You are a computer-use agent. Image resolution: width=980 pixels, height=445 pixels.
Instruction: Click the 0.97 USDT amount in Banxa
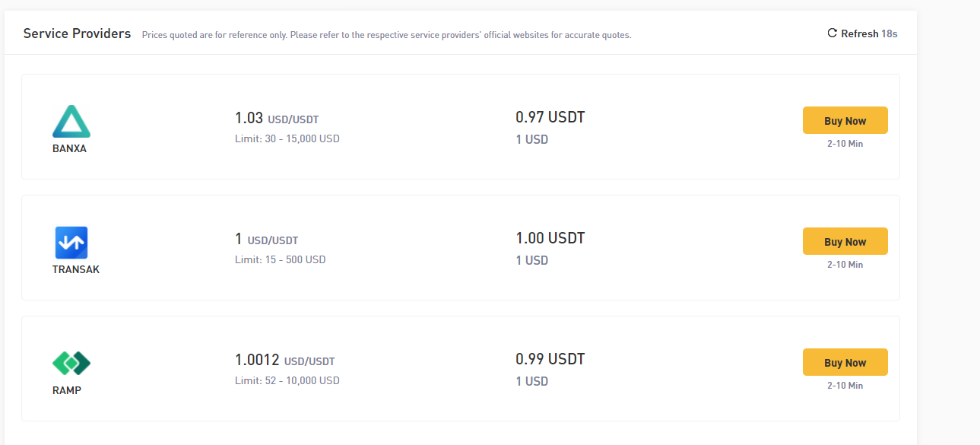tap(550, 117)
